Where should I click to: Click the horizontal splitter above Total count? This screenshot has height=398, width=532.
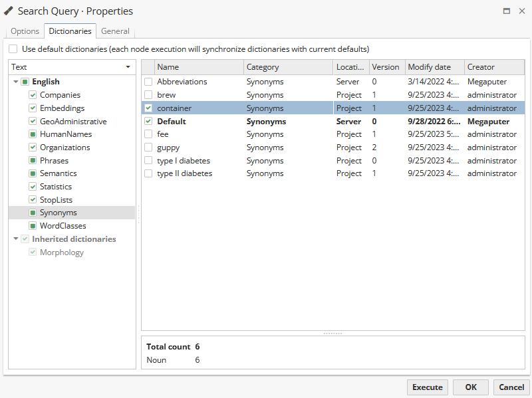coord(332,333)
